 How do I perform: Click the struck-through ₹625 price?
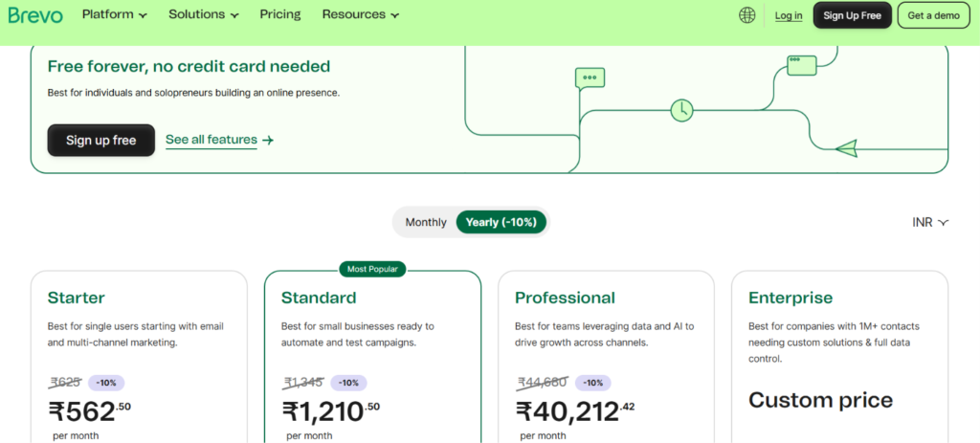point(65,382)
